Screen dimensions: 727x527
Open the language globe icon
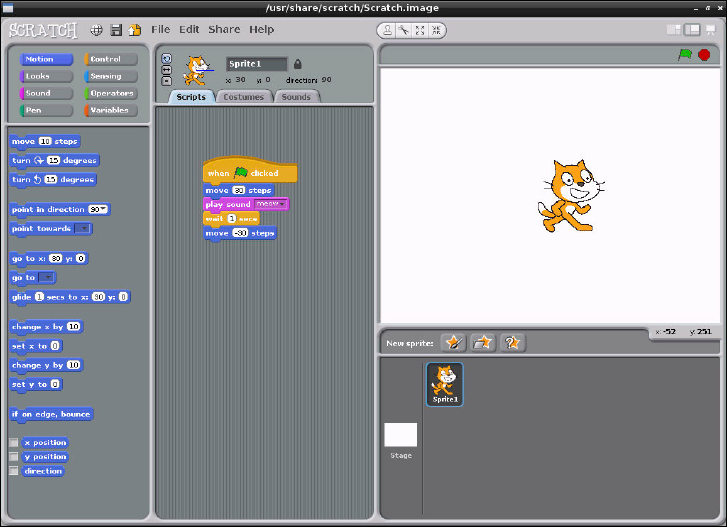97,30
